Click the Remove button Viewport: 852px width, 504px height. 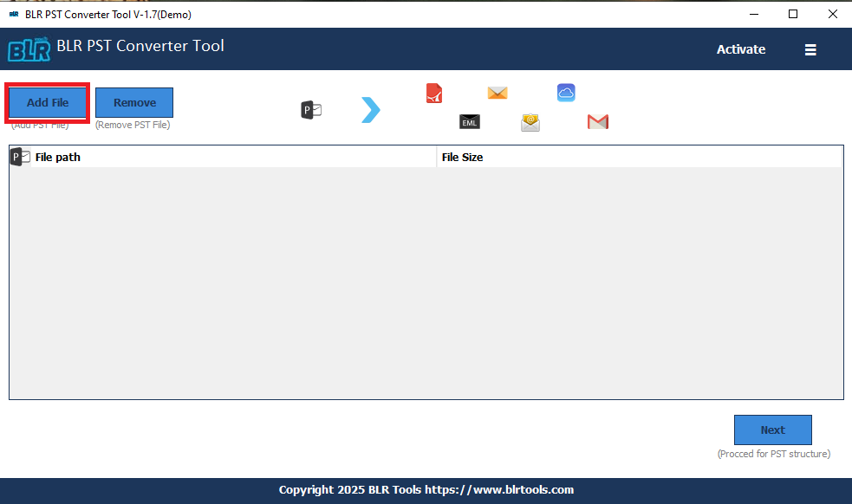133,102
